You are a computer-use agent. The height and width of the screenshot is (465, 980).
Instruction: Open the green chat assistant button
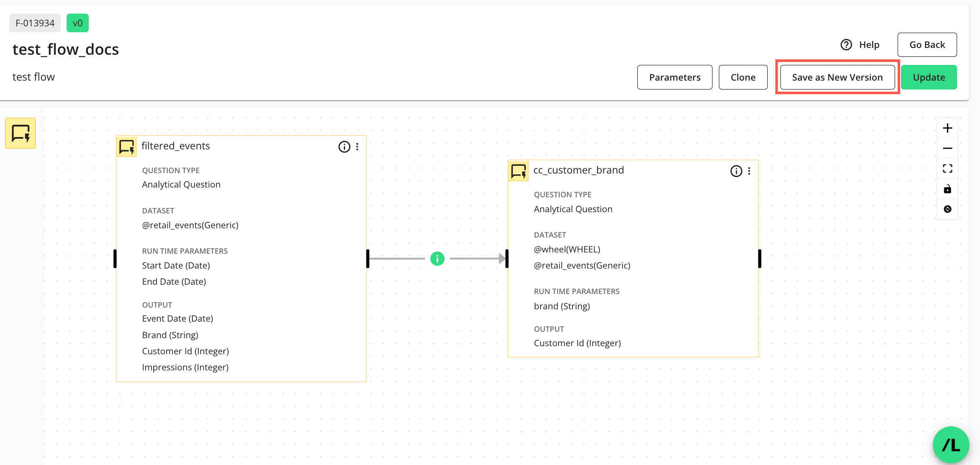click(951, 445)
